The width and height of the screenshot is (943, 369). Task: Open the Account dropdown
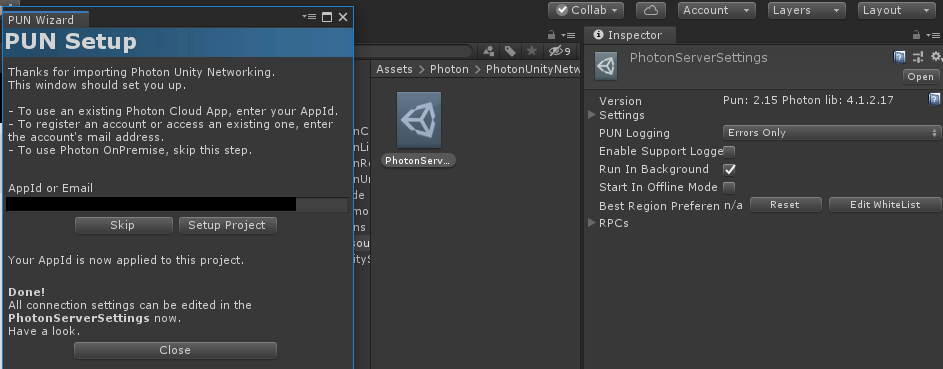pyautogui.click(x=717, y=10)
